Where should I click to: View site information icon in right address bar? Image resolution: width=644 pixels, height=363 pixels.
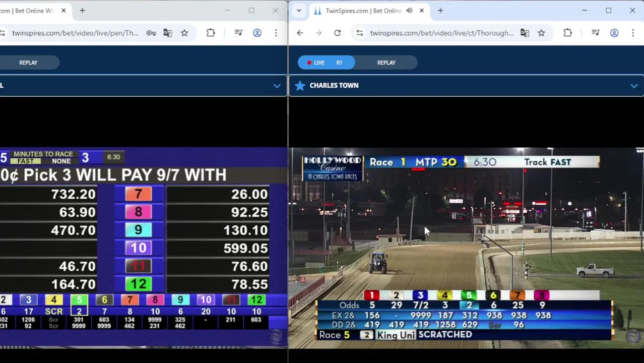coord(359,33)
